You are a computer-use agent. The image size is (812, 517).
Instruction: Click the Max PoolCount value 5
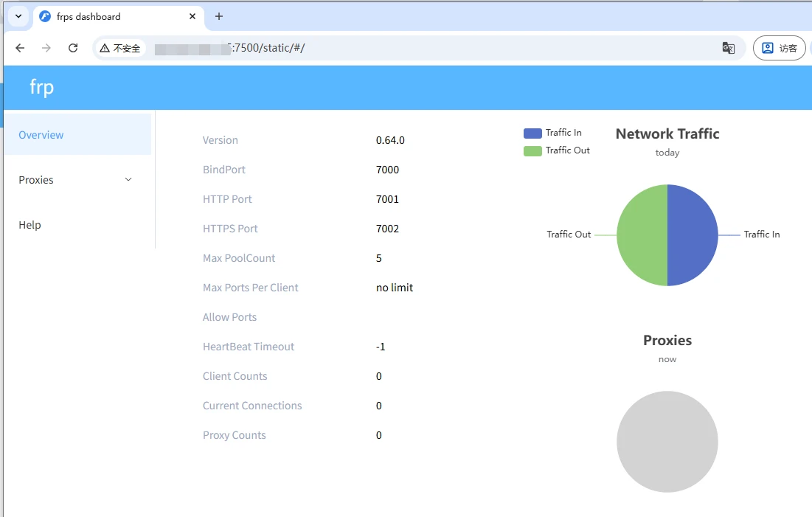[x=379, y=258]
